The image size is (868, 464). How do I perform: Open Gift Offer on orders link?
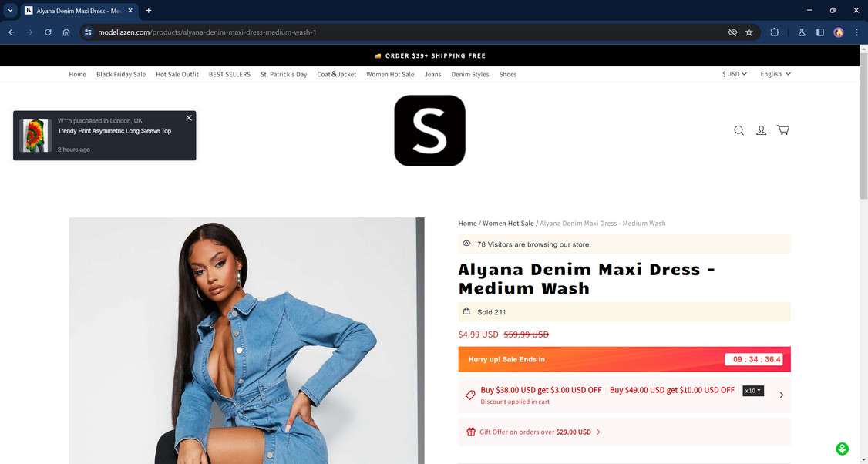coord(535,432)
